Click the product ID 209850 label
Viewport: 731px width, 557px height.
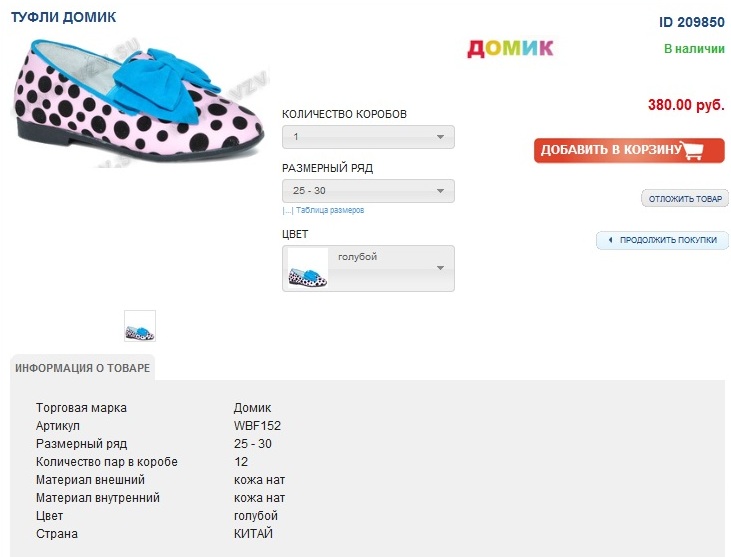[691, 21]
